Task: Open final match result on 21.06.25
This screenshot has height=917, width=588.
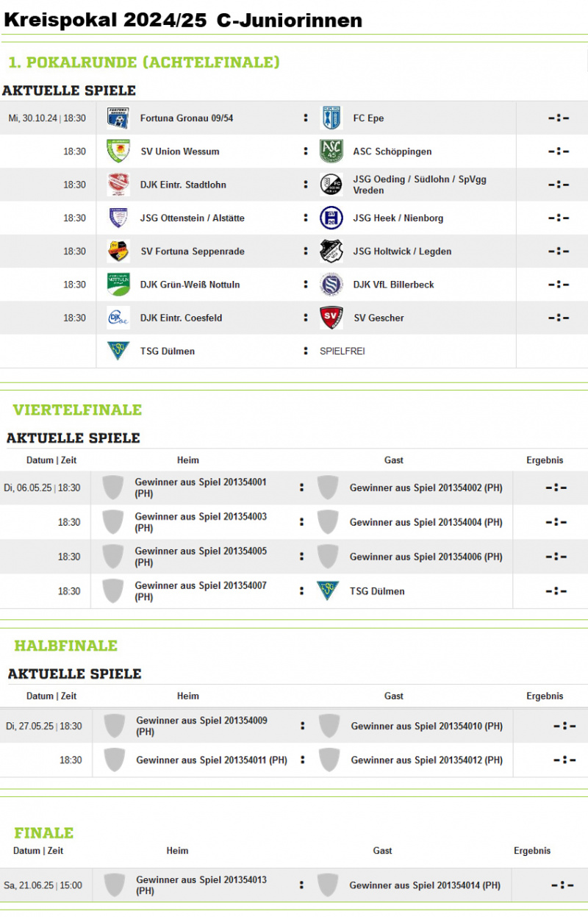Action: coord(562,886)
